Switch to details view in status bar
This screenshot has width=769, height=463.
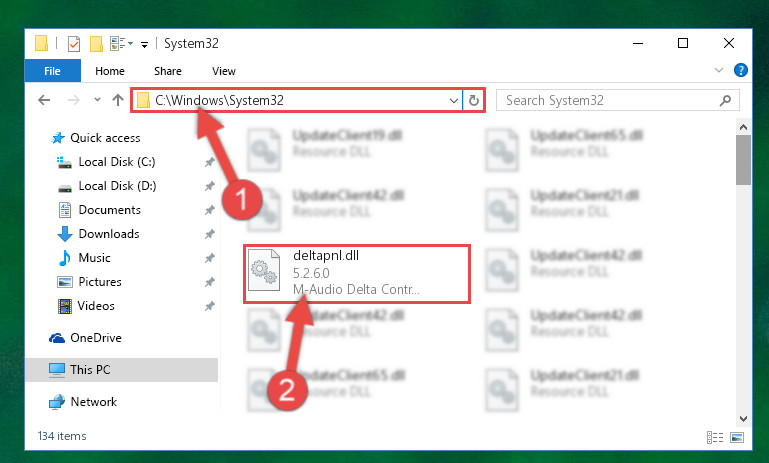715,437
